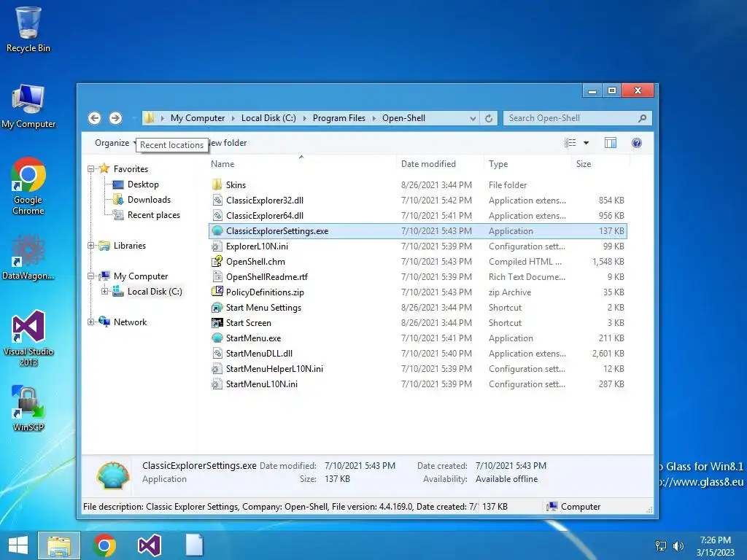Image resolution: width=747 pixels, height=560 pixels.
Task: Click the volume speaker tray icon
Action: point(678,545)
